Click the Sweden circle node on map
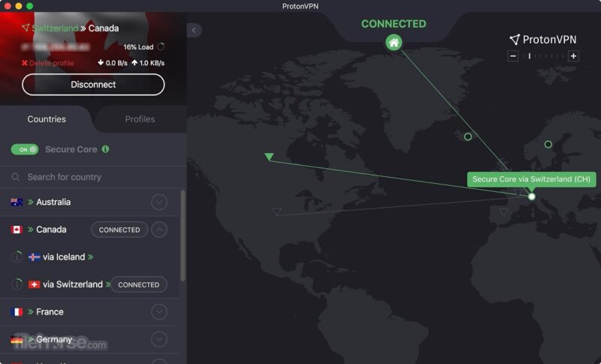 (548, 144)
